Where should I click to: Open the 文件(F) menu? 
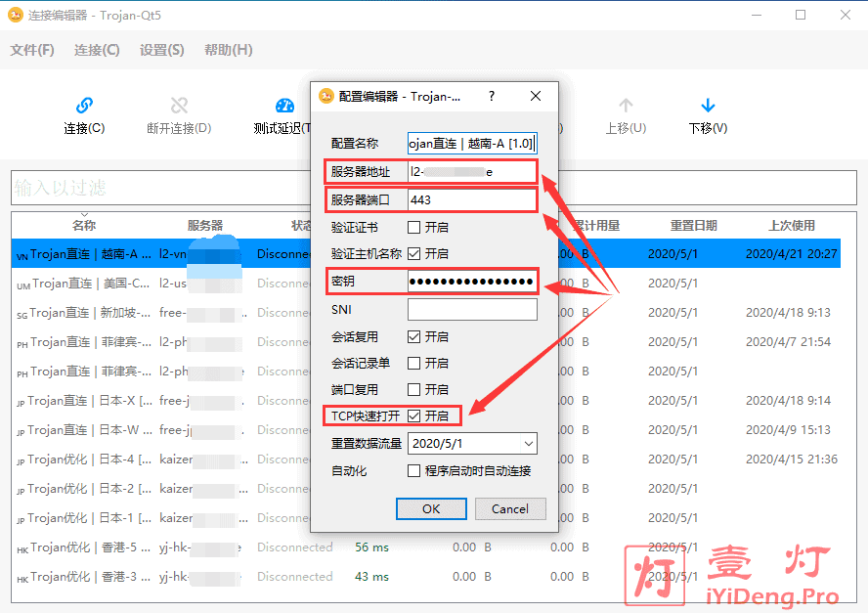(32, 50)
